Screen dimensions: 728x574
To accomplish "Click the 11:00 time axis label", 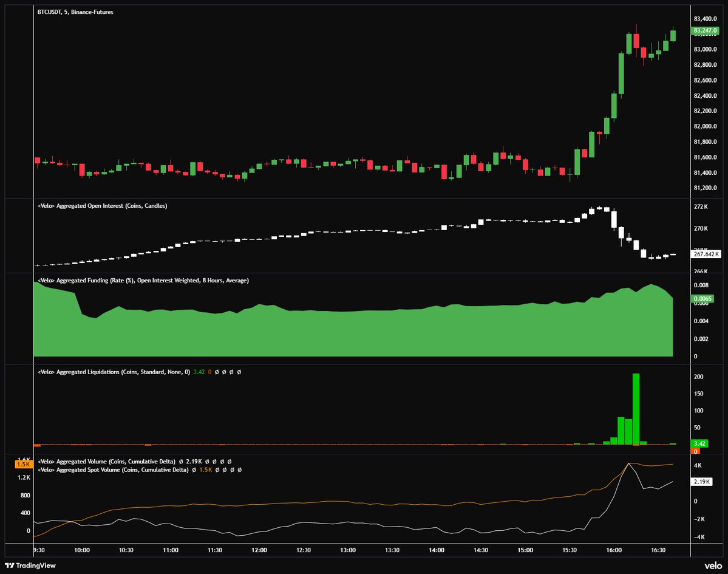I will point(171,550).
